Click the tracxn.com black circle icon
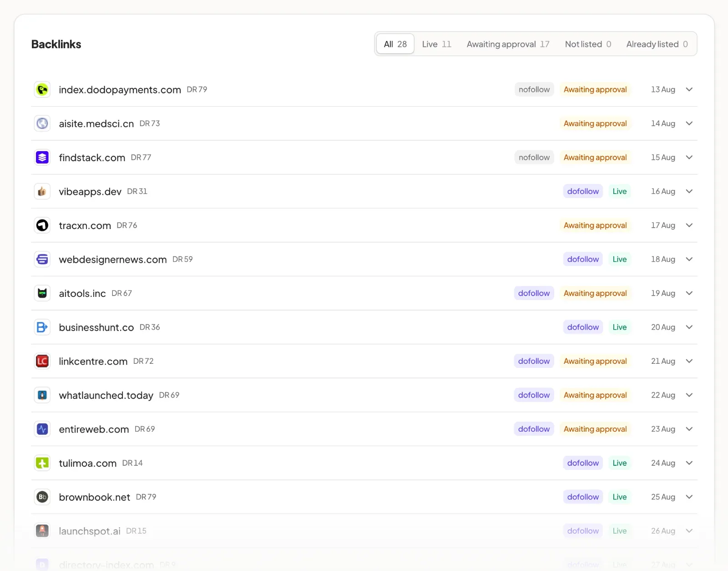728x571 pixels. click(42, 225)
